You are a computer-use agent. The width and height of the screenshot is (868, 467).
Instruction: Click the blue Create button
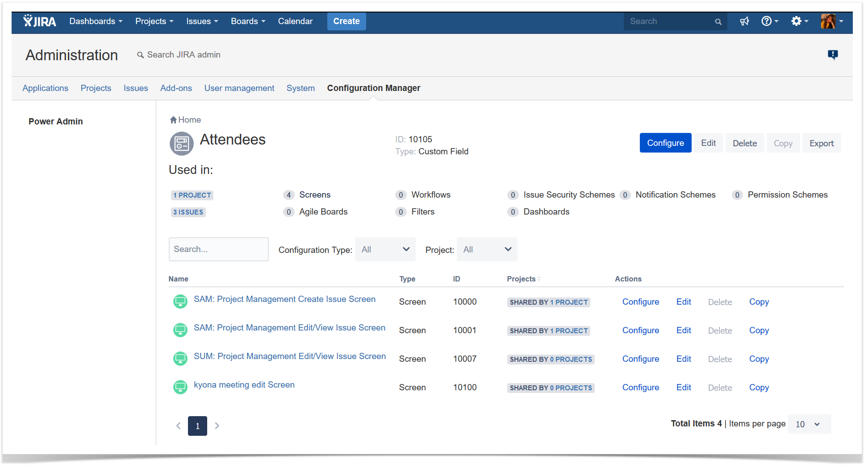pos(346,21)
